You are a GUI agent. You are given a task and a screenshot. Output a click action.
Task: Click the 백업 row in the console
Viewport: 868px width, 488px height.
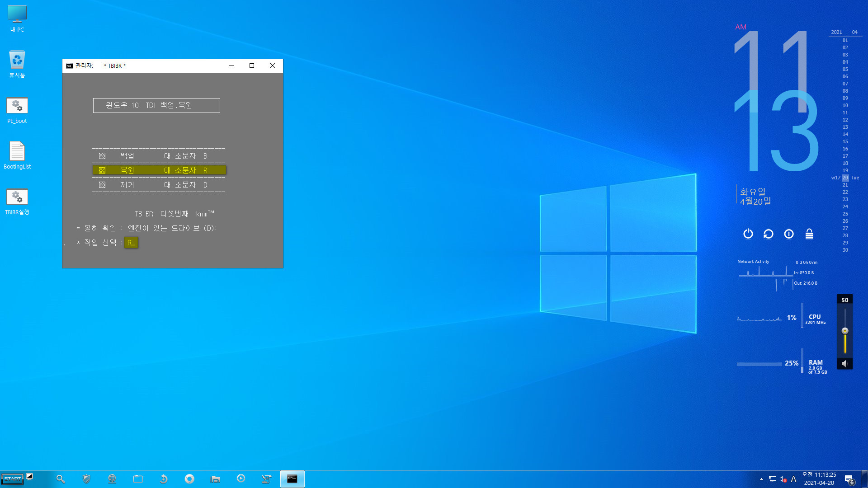click(159, 156)
